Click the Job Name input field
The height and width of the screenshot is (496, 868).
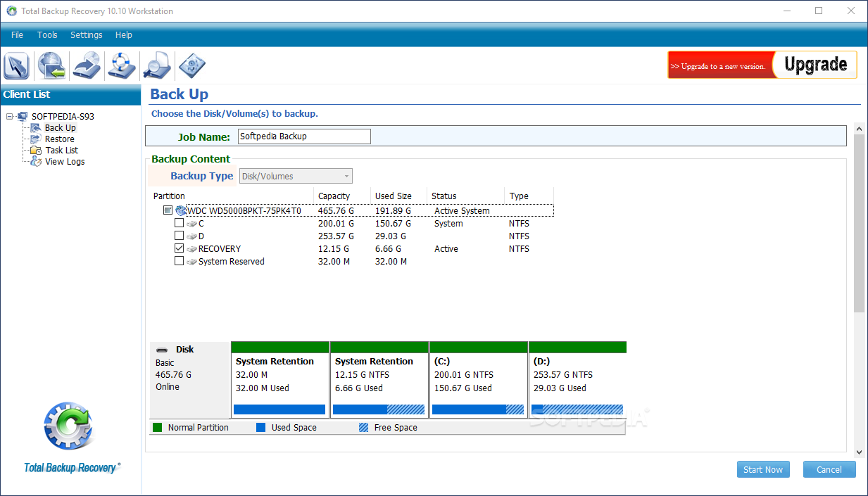tap(304, 136)
